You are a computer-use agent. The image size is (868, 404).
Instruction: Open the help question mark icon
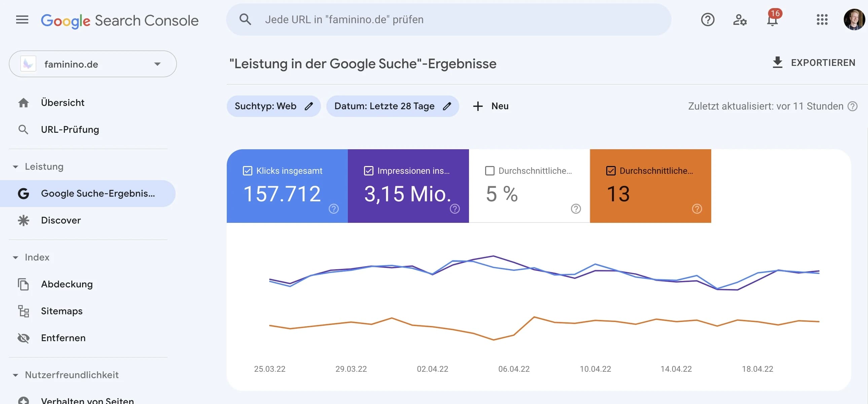[708, 20]
